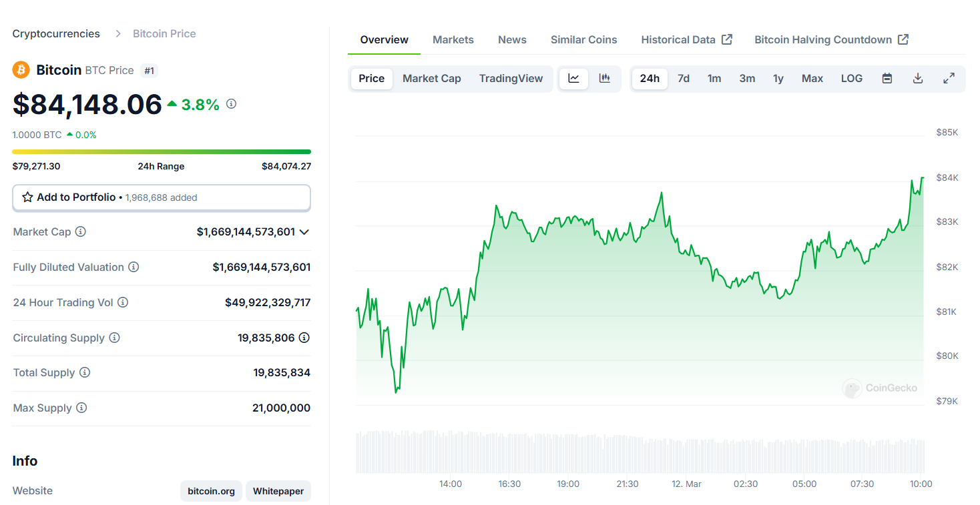Viewport: 980px width, 505px height.
Task: Select Market Cap chart mode
Action: 432,79
